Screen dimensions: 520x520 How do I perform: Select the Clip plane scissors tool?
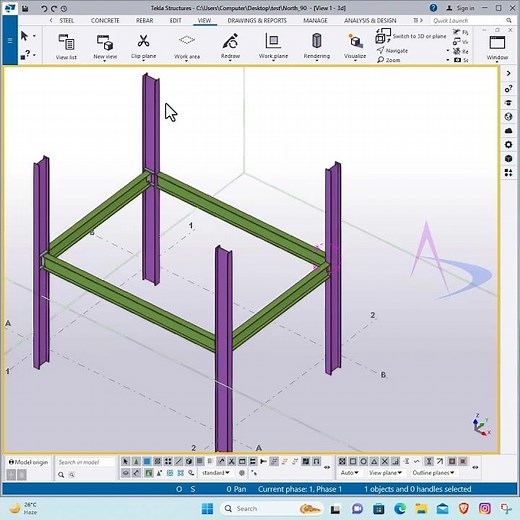(143, 46)
